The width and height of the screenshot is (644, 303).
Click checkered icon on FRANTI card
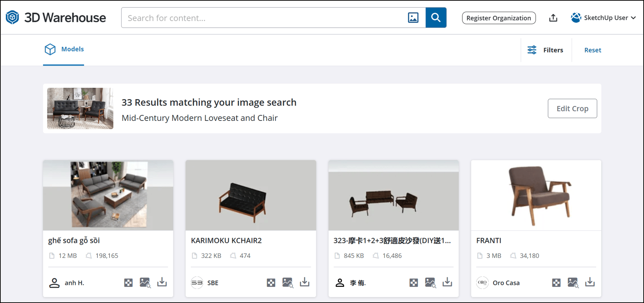(x=556, y=282)
